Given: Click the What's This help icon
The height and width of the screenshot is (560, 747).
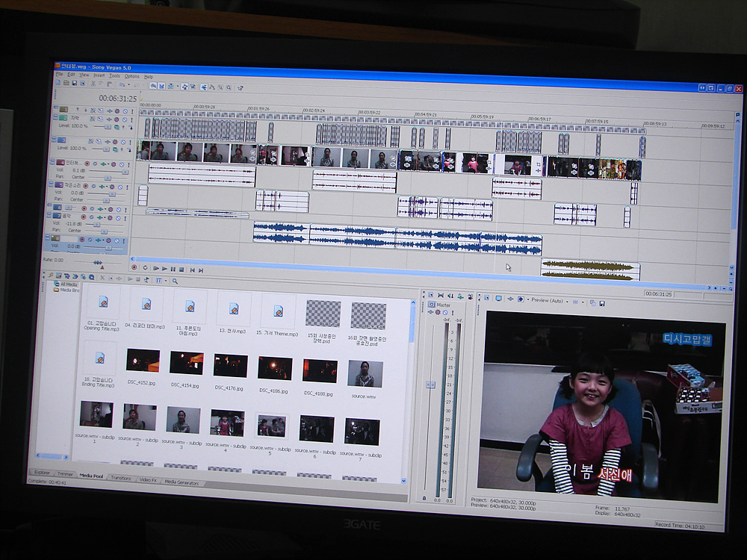Looking at the screenshot, I should pos(240,88).
